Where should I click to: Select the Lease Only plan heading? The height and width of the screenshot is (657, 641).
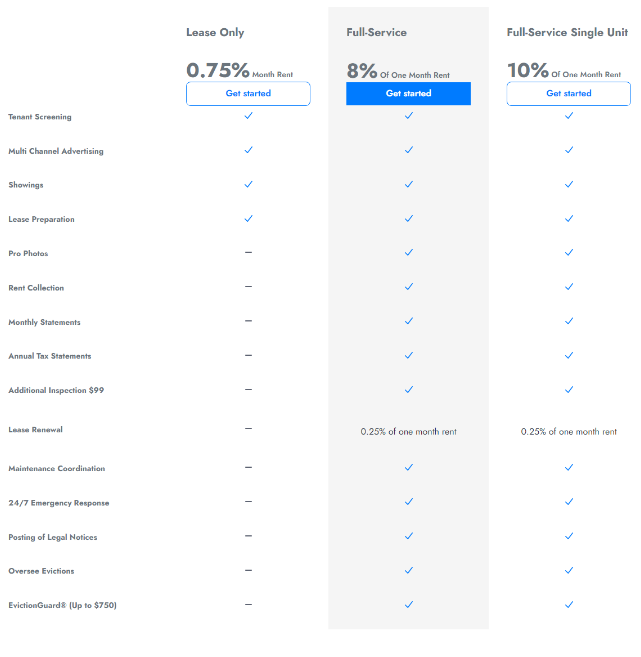click(x=215, y=33)
